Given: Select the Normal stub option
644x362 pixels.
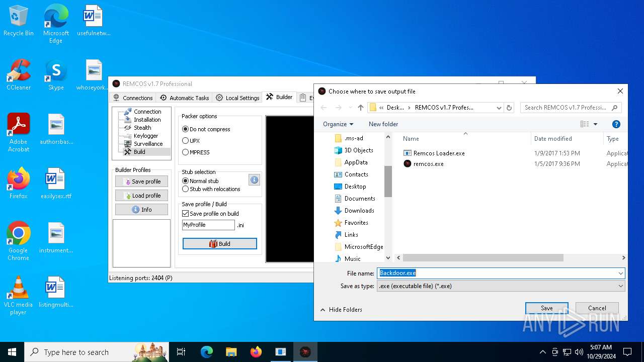Looking at the screenshot, I should [200, 181].
